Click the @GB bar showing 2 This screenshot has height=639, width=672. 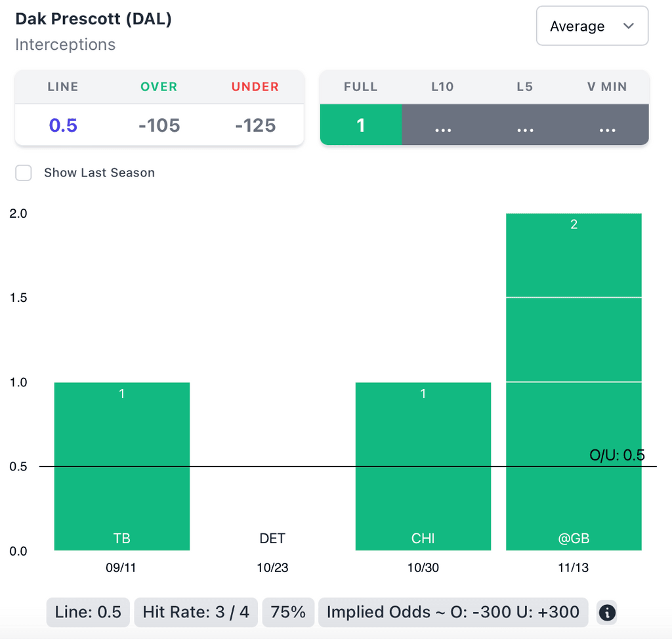[574, 381]
